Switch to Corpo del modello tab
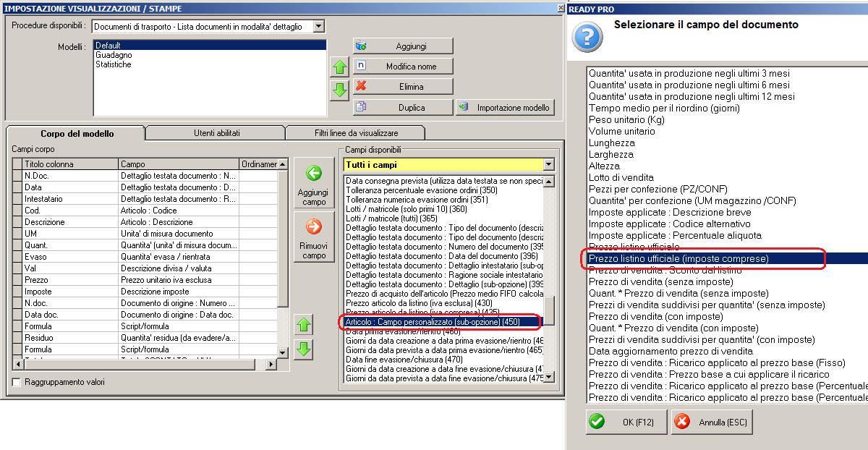The image size is (868, 450). [77, 133]
